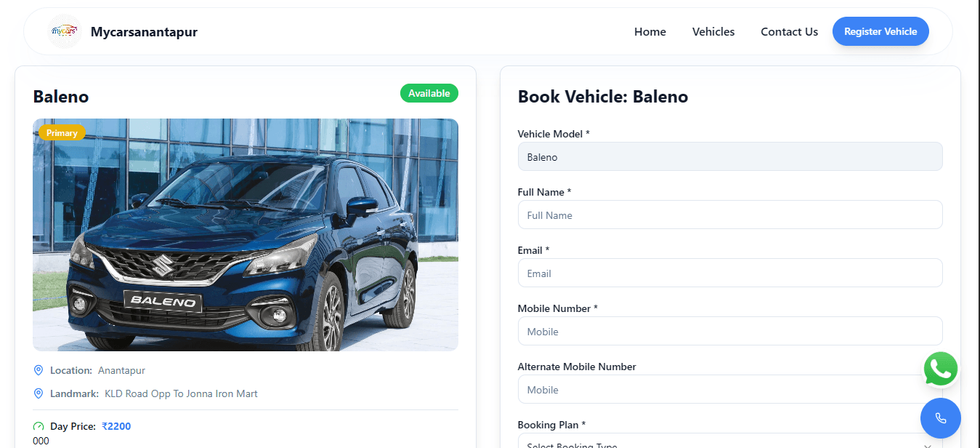This screenshot has width=980, height=448.
Task: Click the landmark text 'KLD Road Opp To Jonna Iron Mart'
Action: click(x=181, y=393)
